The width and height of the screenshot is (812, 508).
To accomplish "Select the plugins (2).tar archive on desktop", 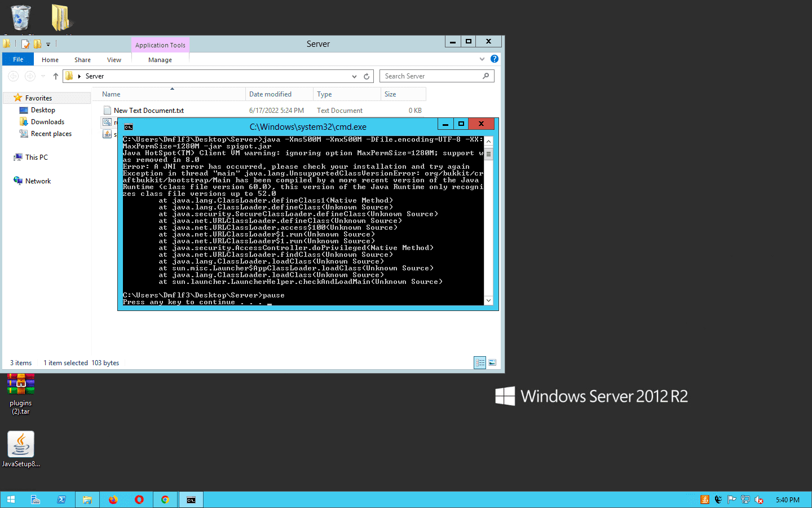I will pyautogui.click(x=21, y=389).
